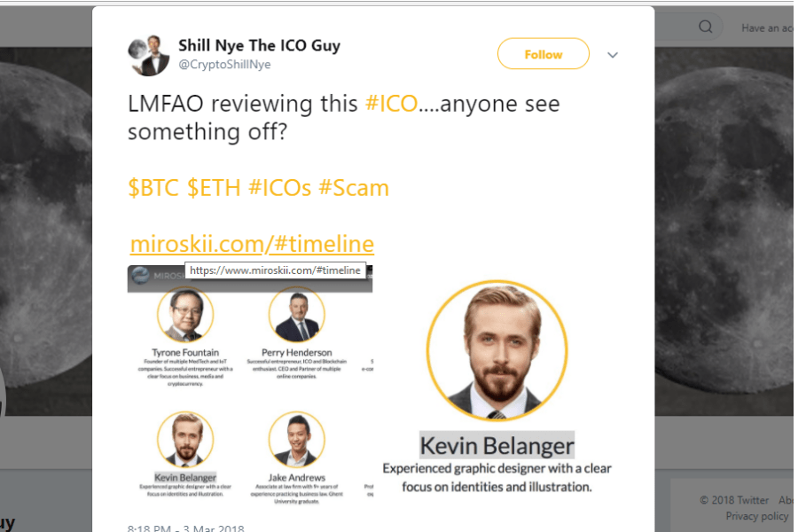The height and width of the screenshot is (532, 798).
Task: Click the 'Have an account' text
Action: pos(767,27)
